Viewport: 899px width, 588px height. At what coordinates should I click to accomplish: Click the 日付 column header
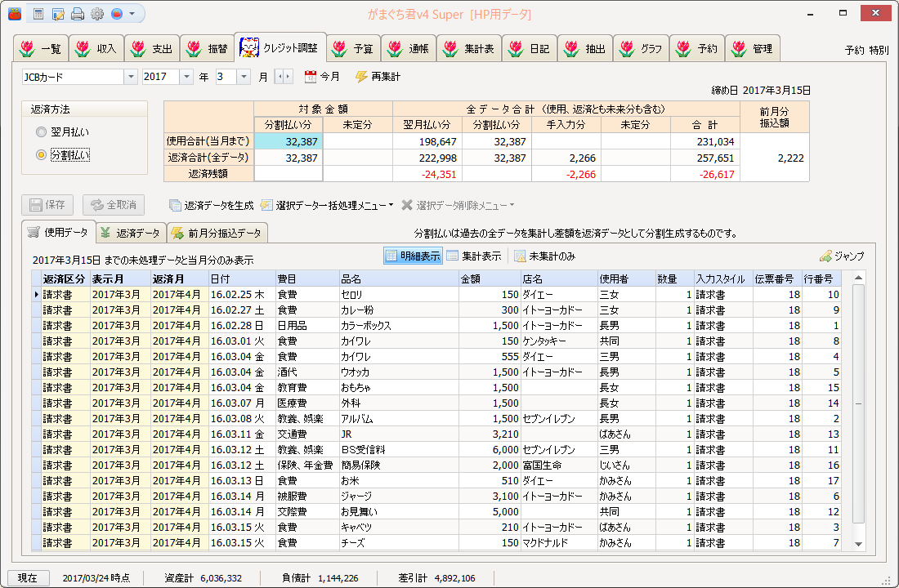(x=240, y=279)
